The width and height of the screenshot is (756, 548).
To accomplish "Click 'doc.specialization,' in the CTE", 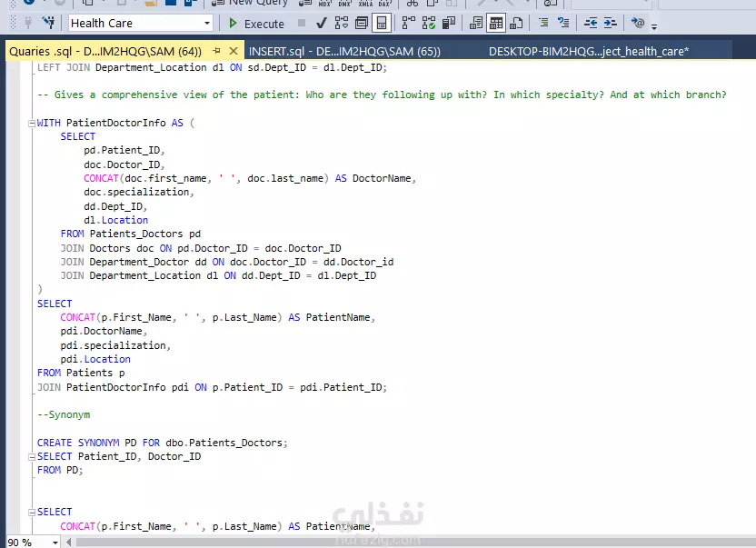I will [139, 193].
